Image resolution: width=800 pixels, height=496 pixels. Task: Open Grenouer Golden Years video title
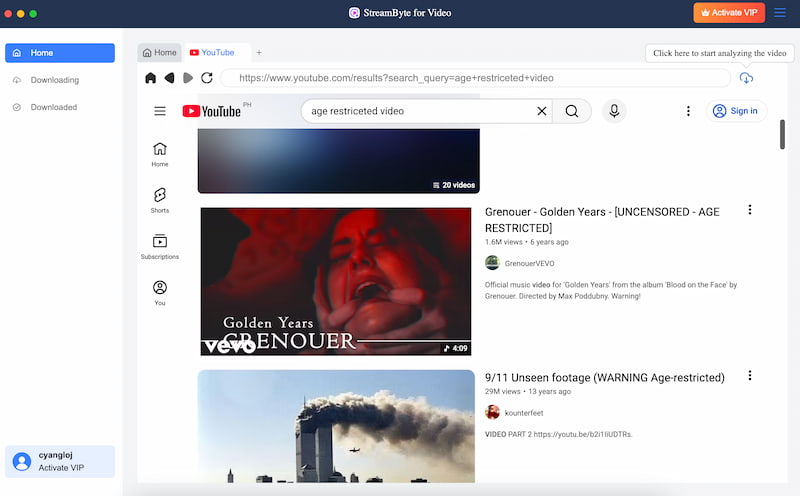click(x=602, y=220)
